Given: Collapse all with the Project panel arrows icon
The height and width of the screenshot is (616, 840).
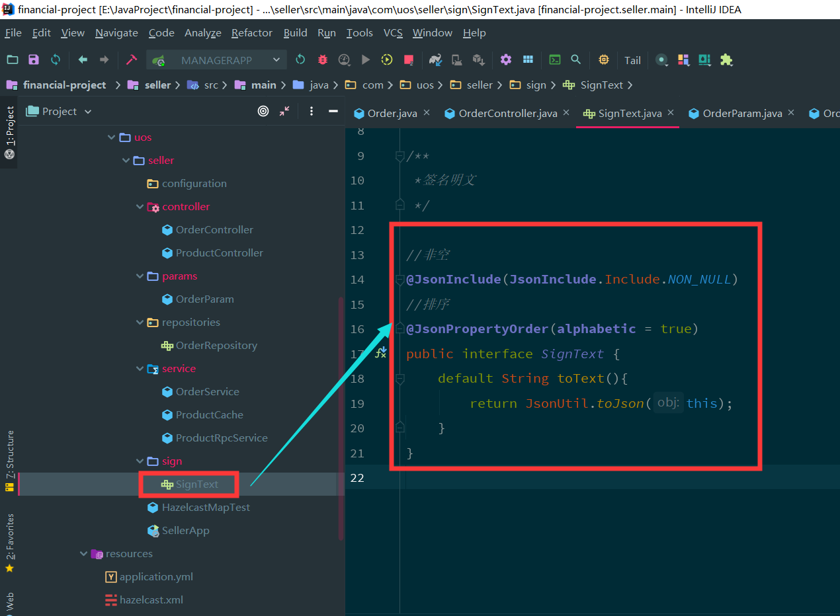Looking at the screenshot, I should 284,111.
